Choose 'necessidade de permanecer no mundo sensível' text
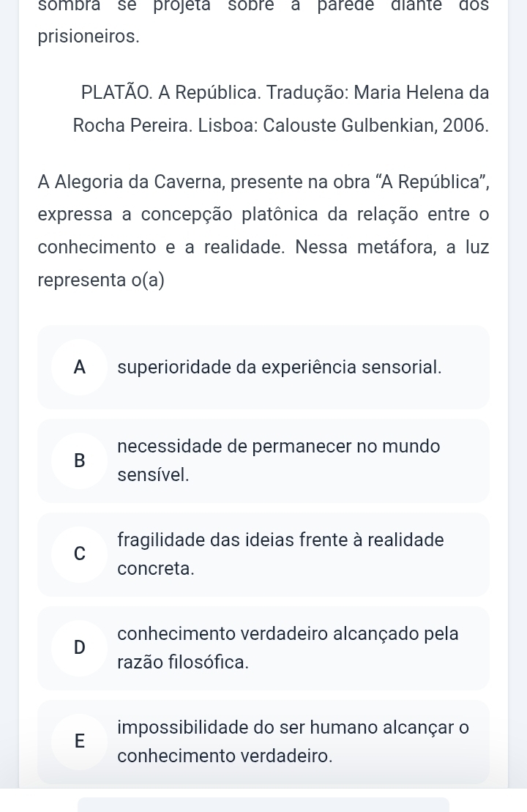The height and width of the screenshot is (812, 527). pyautogui.click(x=279, y=461)
